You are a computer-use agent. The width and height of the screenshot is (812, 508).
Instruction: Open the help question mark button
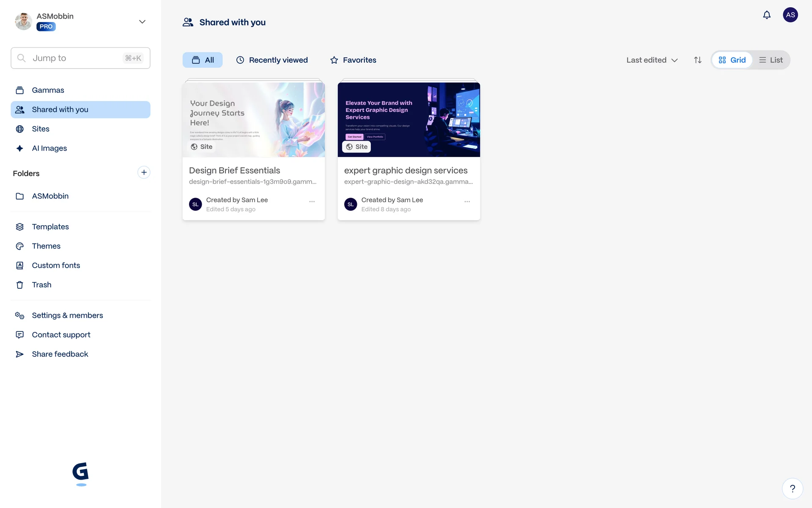pos(792,489)
